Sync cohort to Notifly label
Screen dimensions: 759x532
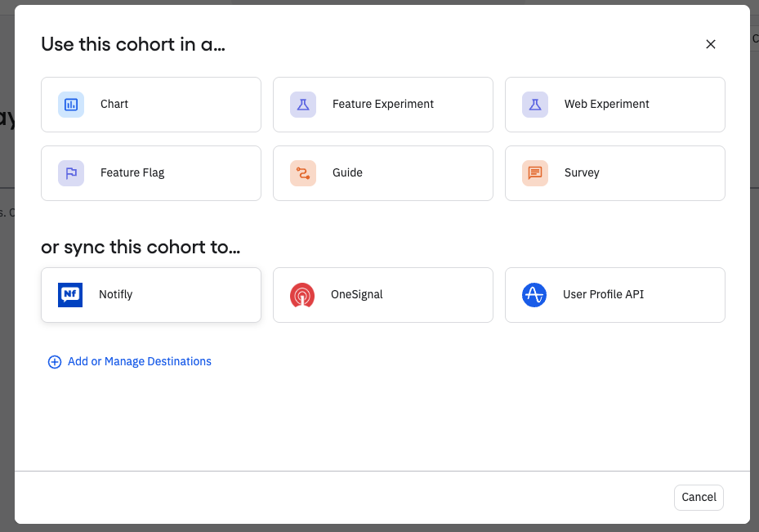(116, 294)
